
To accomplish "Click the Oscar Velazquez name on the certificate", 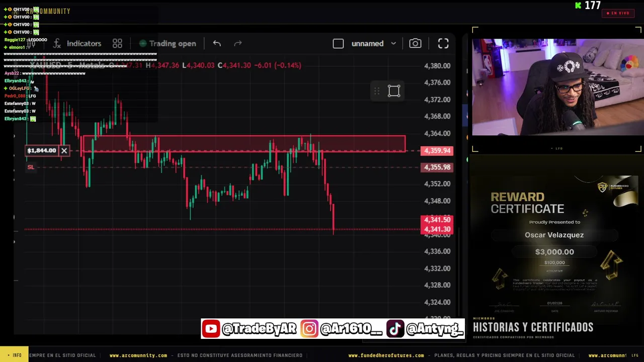I will point(554,235).
